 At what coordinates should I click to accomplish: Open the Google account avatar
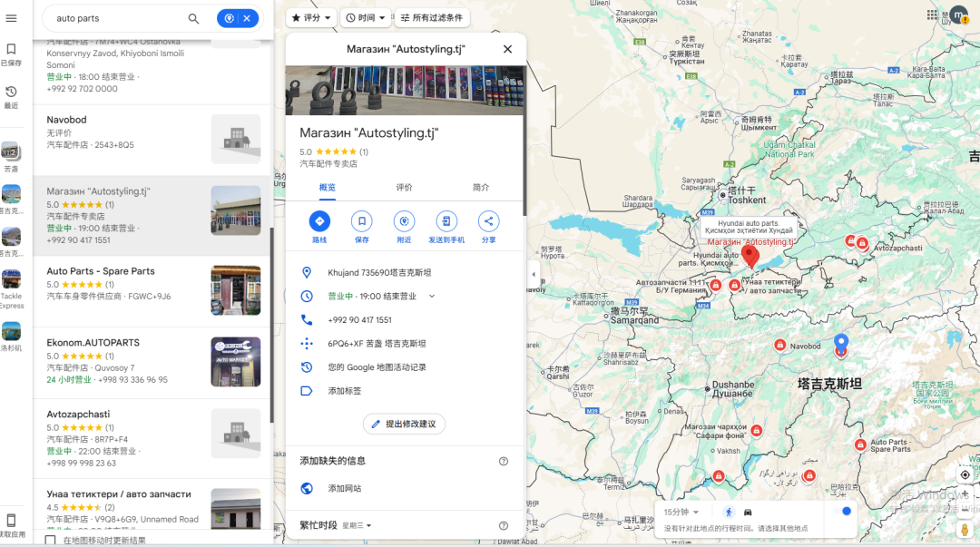(959, 15)
